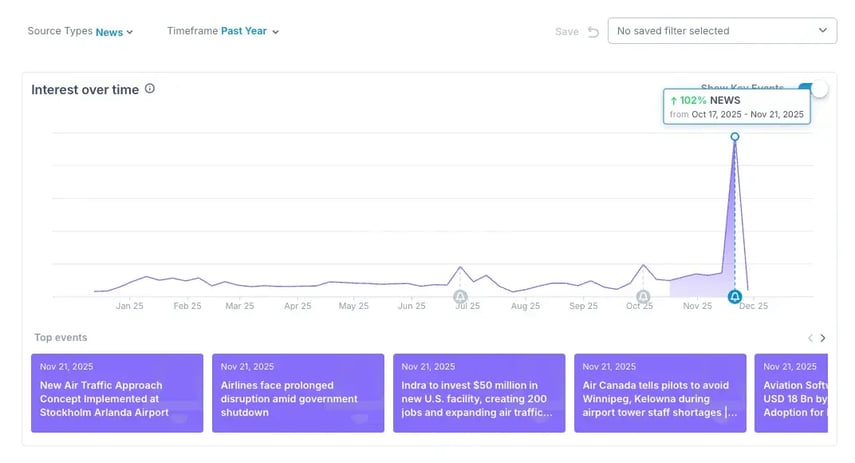Click the October key event bell marker

coord(643,297)
